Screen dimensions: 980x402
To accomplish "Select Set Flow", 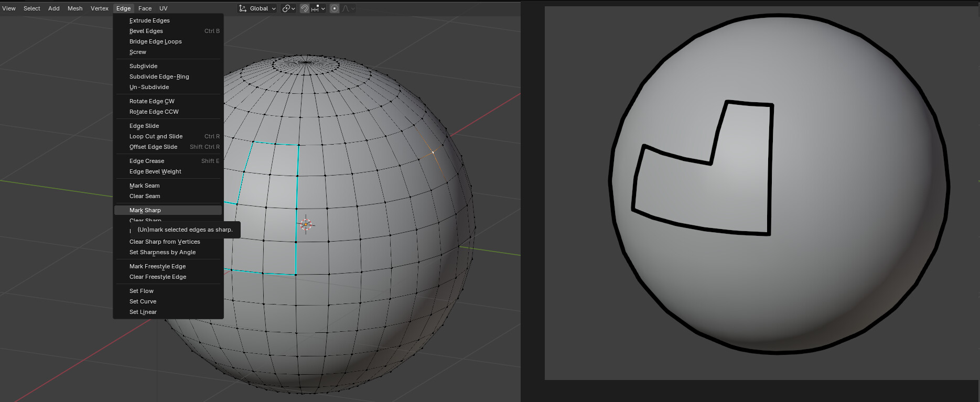I will pyautogui.click(x=168, y=291).
